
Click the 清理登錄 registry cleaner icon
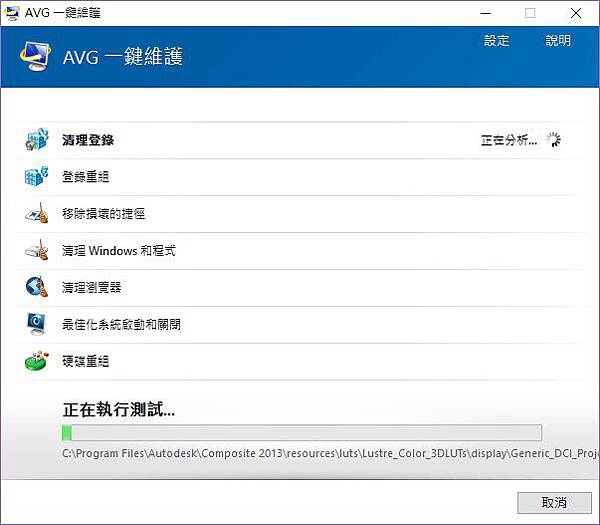coord(37,140)
